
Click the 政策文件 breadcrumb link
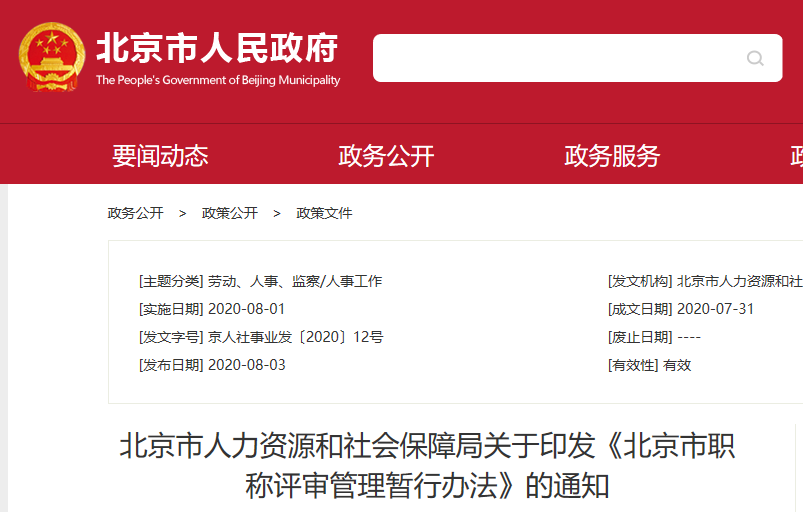click(x=324, y=213)
